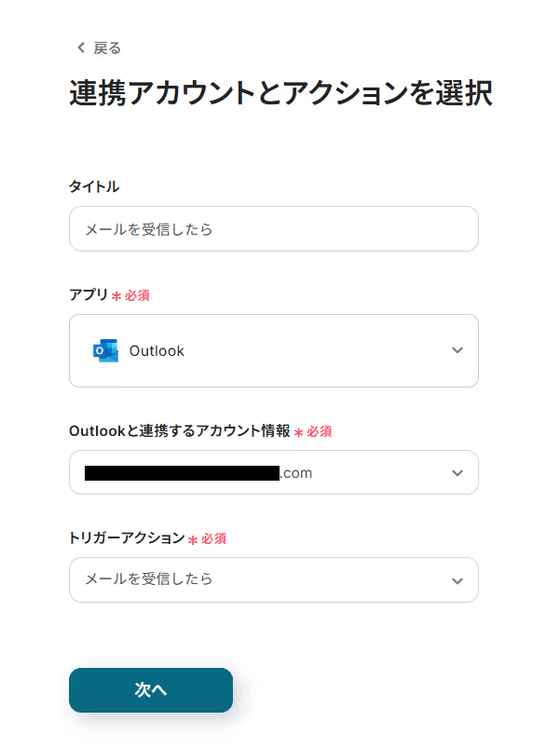Click the タイトル text input field
The image size is (560, 748).
(x=273, y=229)
